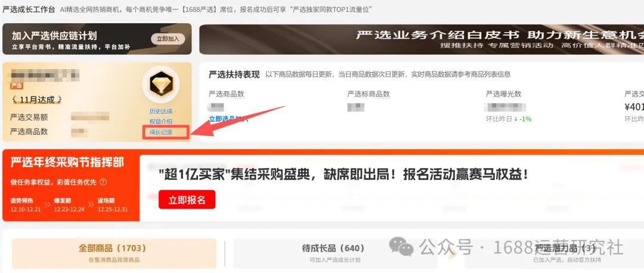Click the 立即选品加入 link

coord(228,119)
